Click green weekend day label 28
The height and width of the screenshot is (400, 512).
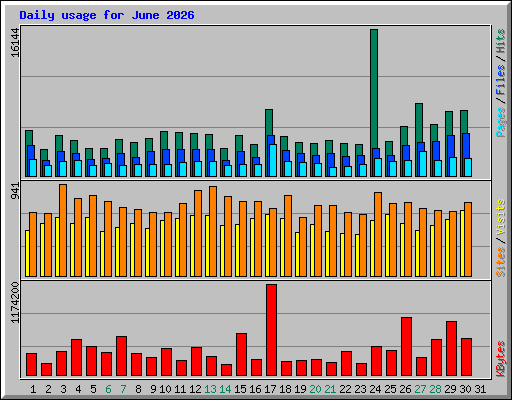coord(435,389)
